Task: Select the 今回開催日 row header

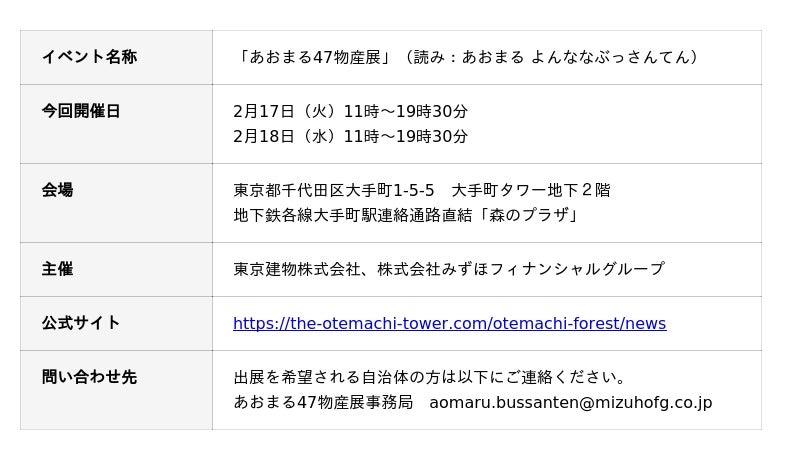Action: click(x=81, y=111)
